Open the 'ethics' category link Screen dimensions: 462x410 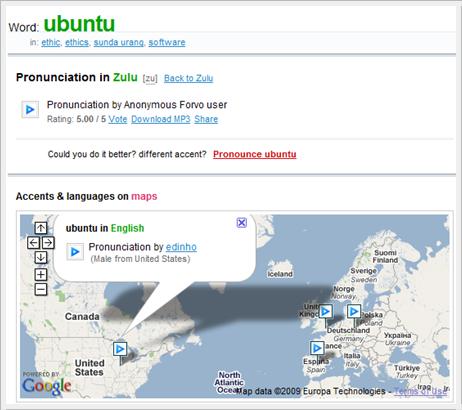tap(77, 42)
